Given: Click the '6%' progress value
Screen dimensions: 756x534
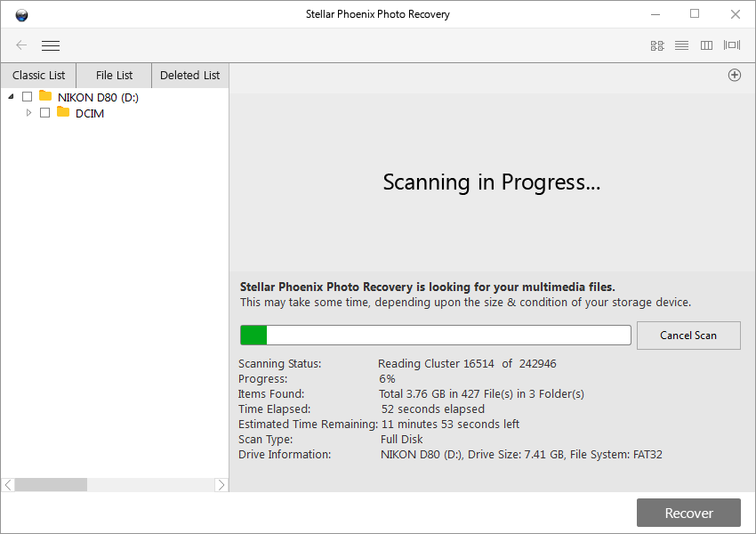Looking at the screenshot, I should [x=387, y=378].
